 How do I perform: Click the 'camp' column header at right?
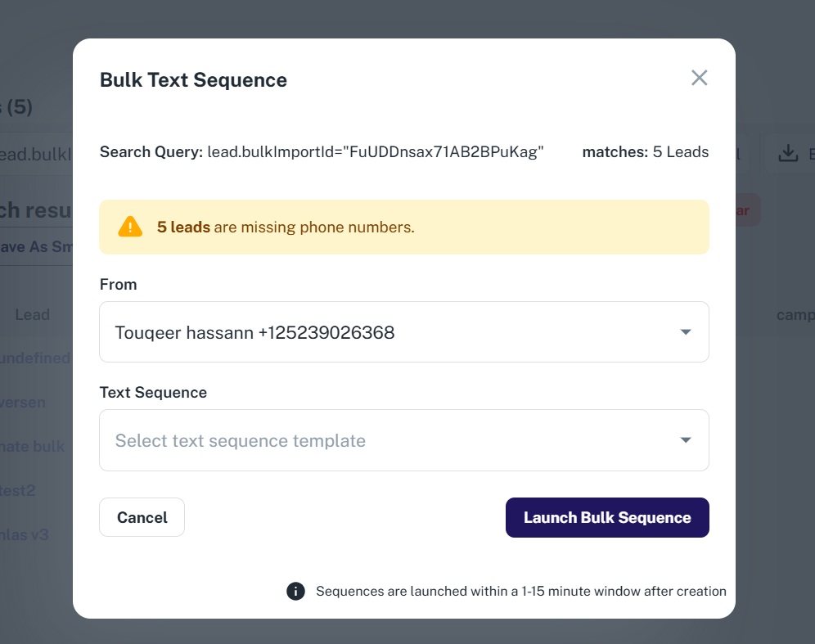click(x=795, y=314)
